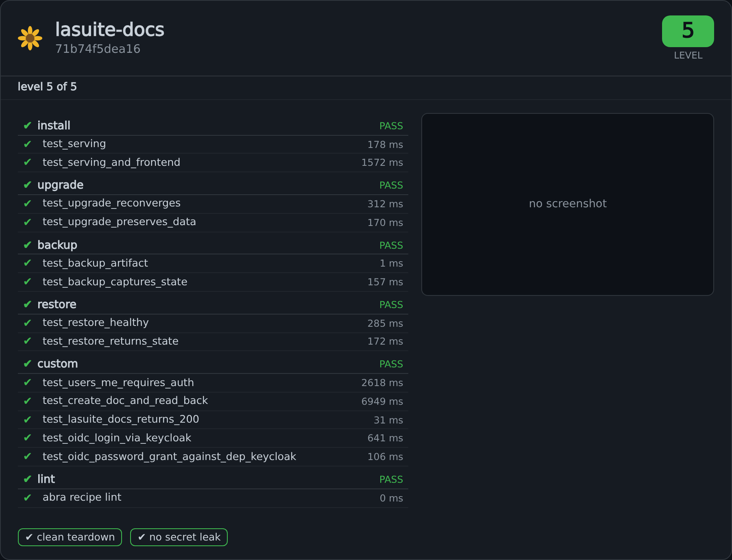Image resolution: width=732 pixels, height=560 pixels.
Task: Click the checkmark beside restore
Action: [28, 304]
